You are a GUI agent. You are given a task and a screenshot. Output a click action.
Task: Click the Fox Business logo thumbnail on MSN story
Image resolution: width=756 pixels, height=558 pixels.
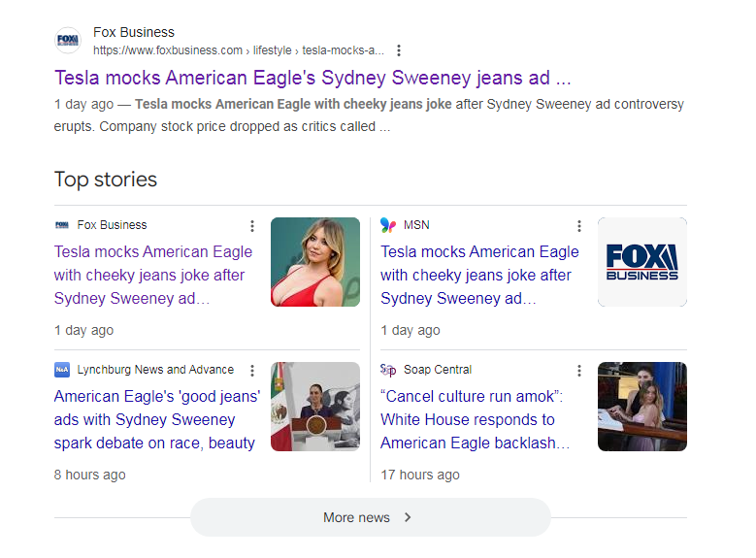(642, 262)
